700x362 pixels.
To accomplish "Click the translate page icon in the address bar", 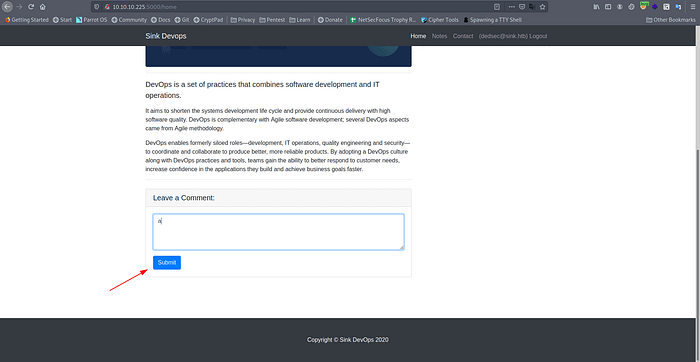I will (532, 7).
